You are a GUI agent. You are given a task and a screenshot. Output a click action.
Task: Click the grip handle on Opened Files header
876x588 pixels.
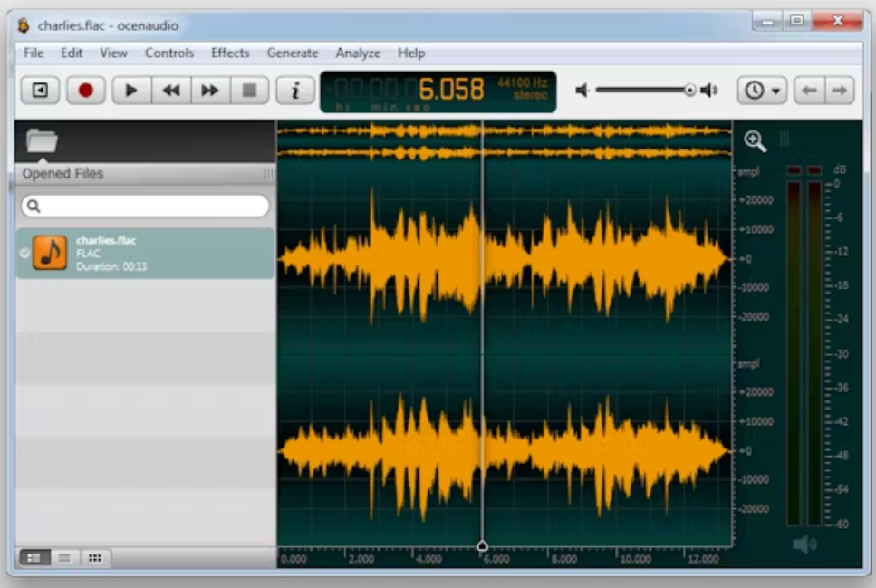[x=268, y=174]
